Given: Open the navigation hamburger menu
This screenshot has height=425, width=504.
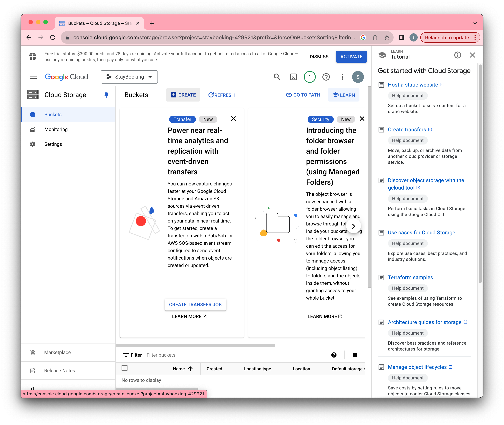Looking at the screenshot, I should point(34,77).
